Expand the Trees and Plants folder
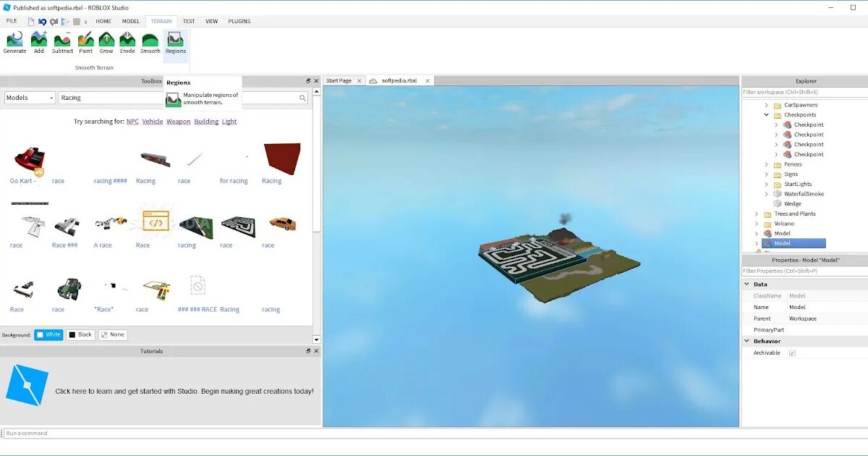The width and height of the screenshot is (868, 456). point(757,214)
